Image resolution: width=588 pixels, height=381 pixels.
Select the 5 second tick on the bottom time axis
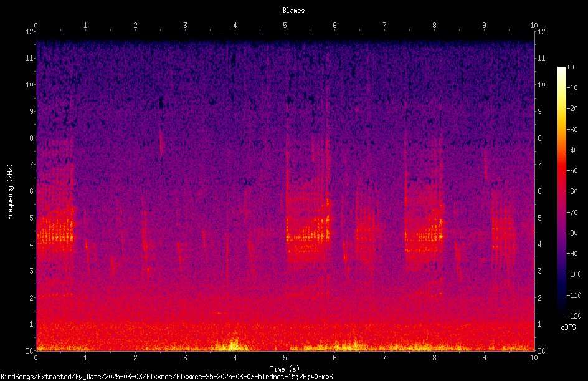pyautogui.click(x=285, y=358)
